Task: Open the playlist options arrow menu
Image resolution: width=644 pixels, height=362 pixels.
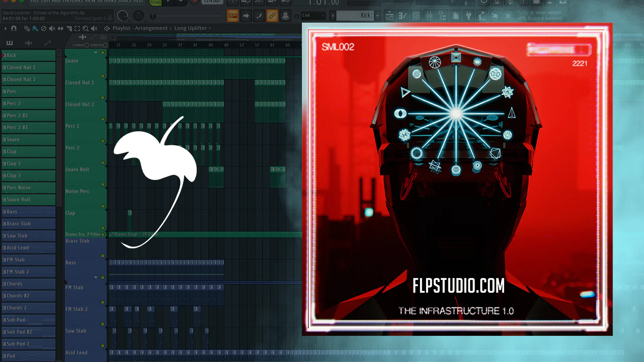Action: pos(5,28)
